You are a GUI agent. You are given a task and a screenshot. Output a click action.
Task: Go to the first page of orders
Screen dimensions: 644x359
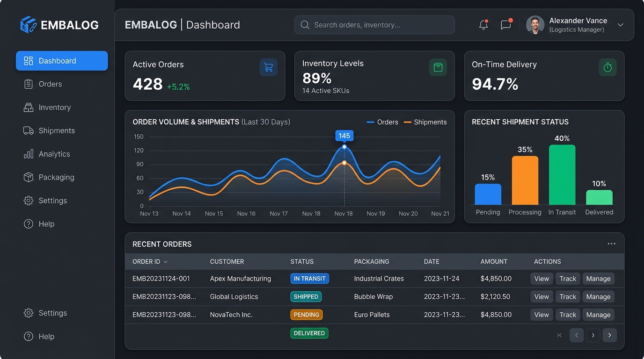(x=559, y=335)
